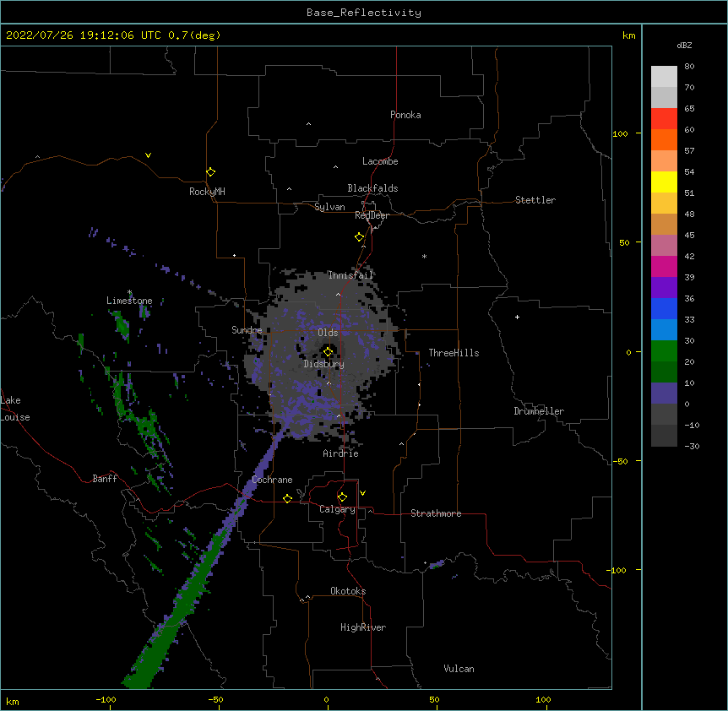Screen dimensions: 728x711
Task: Click the small echo patch southwest of Strathmore
Action: (x=437, y=564)
